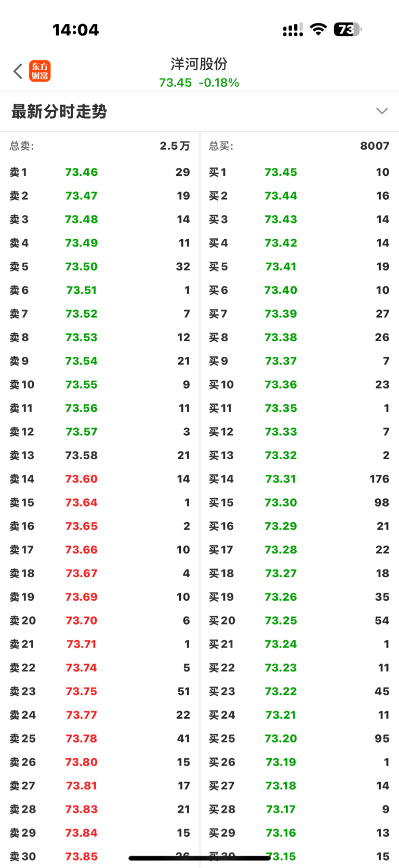Select 买4 price 73.42

click(281, 243)
